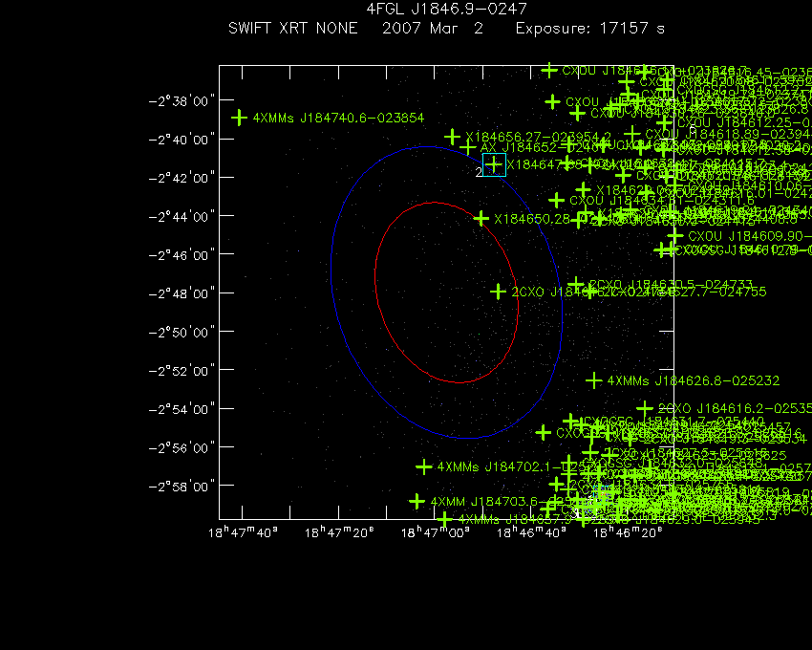Select the right ascension label 18h47m00s
Image resolution: width=812 pixels, height=650 pixels.
pos(436,532)
